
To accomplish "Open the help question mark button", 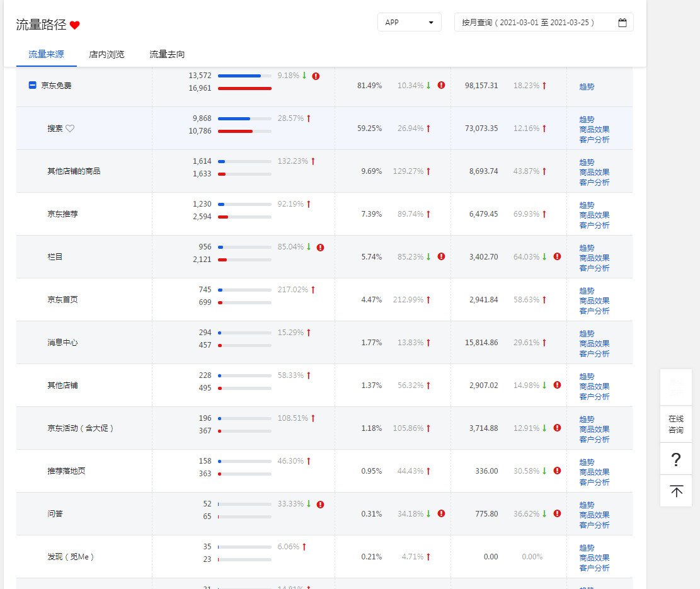I will click(x=676, y=459).
